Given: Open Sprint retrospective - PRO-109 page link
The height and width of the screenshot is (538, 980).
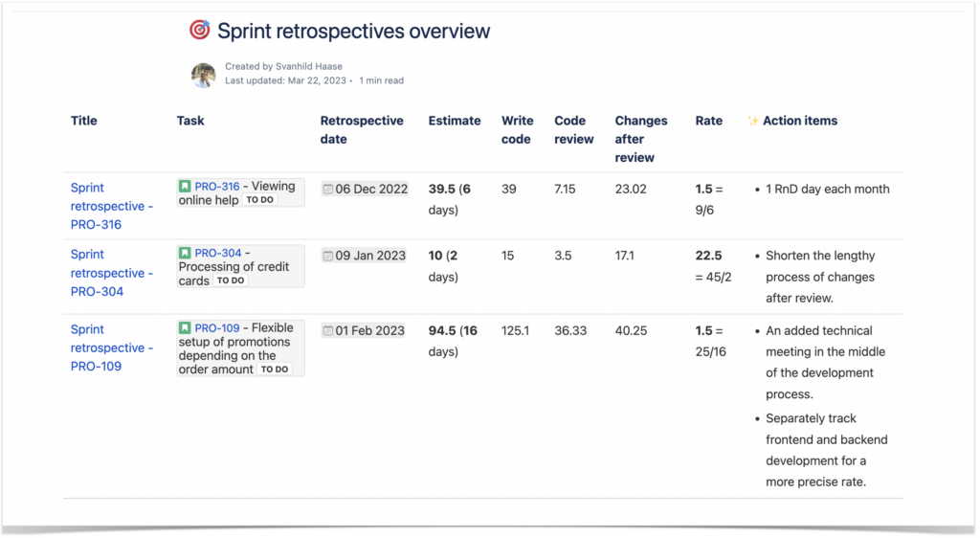Looking at the screenshot, I should tap(111, 347).
